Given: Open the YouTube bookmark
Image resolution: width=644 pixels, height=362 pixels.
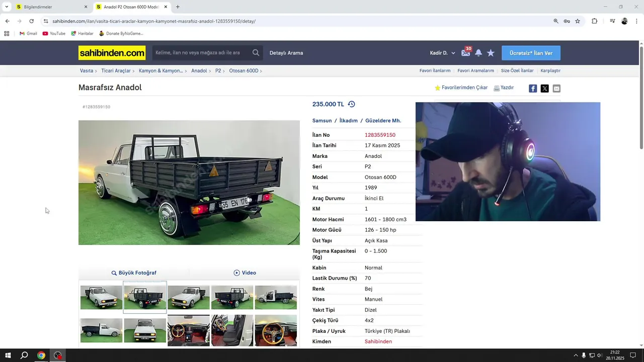Looking at the screenshot, I should click(54, 34).
